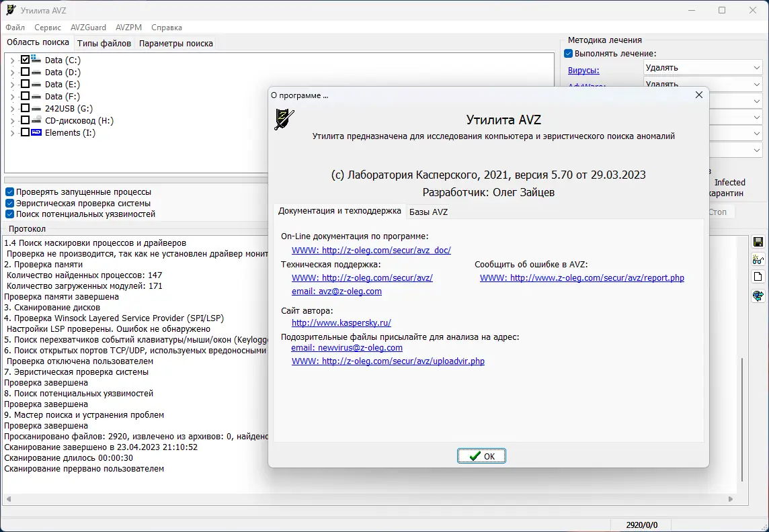
Task: Click the globe with arrows icon
Action: [x=758, y=296]
